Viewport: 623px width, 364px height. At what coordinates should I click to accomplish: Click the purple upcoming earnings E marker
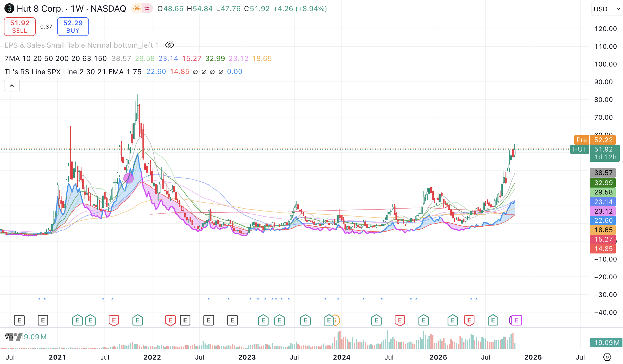click(x=516, y=320)
